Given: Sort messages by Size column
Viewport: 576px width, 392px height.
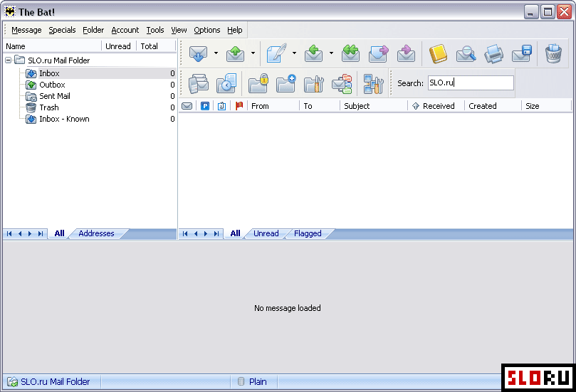Looking at the screenshot, I should (x=546, y=106).
